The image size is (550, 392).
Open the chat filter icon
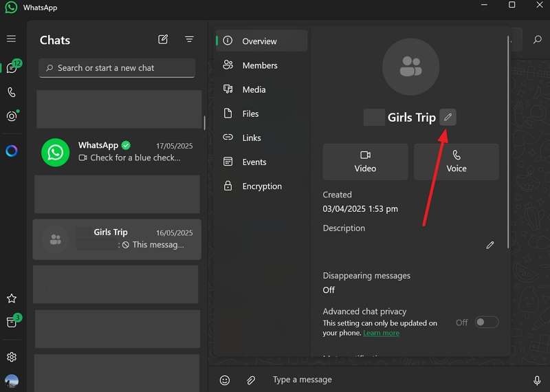coord(189,40)
